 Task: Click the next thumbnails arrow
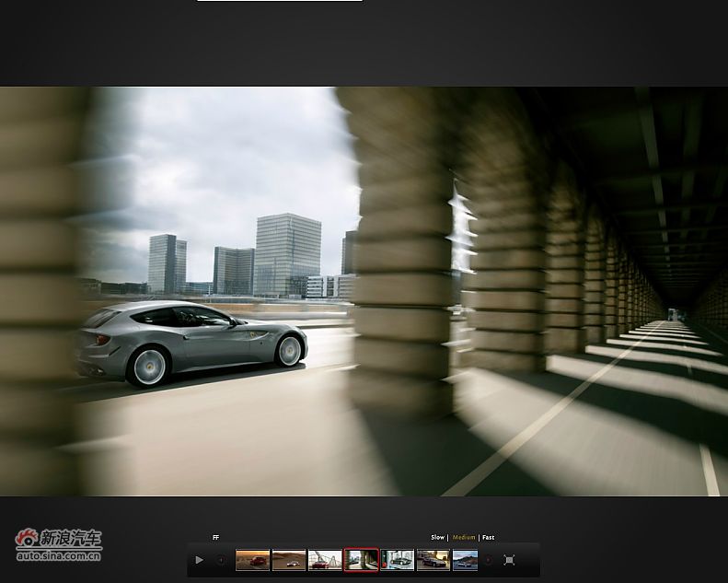(x=488, y=560)
